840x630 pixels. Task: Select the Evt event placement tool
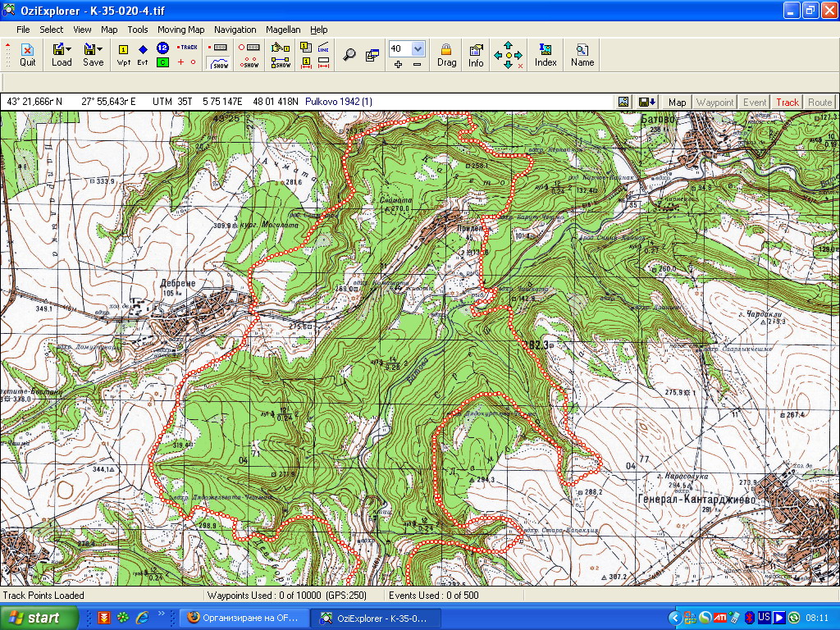143,55
